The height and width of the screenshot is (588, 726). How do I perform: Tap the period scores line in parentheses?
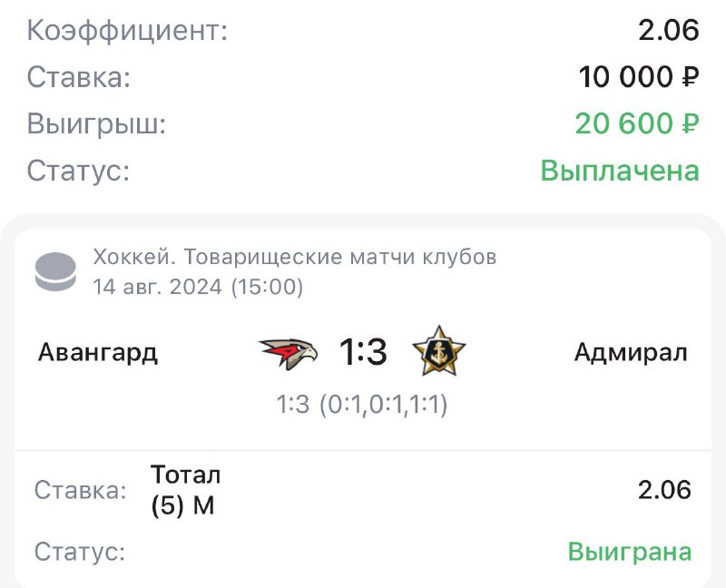tap(363, 405)
